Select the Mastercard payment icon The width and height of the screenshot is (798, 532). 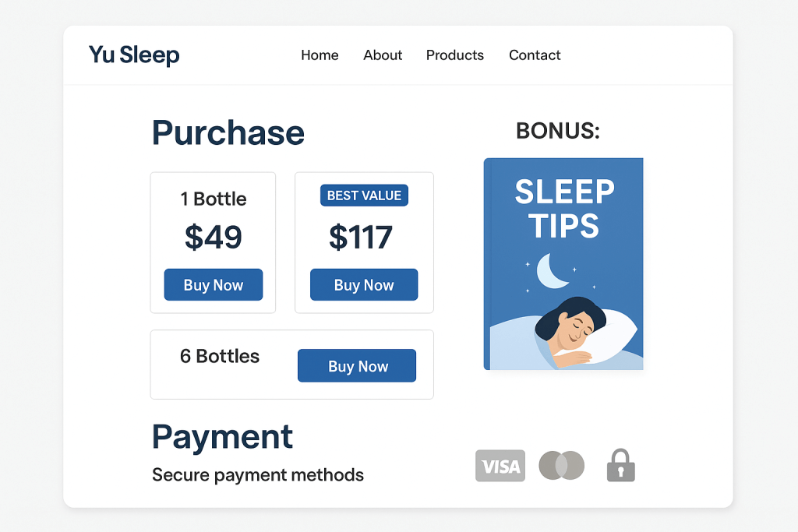[560, 465]
